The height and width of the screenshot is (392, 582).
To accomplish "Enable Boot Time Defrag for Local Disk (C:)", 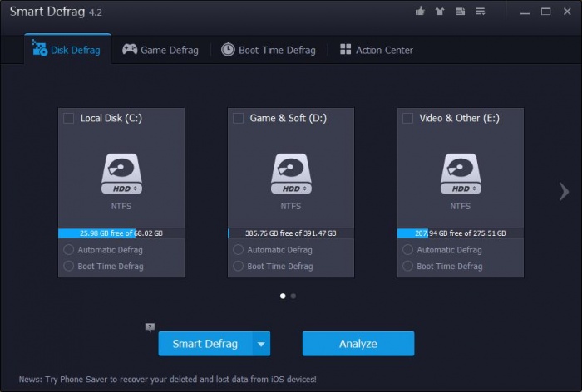I will tap(69, 266).
